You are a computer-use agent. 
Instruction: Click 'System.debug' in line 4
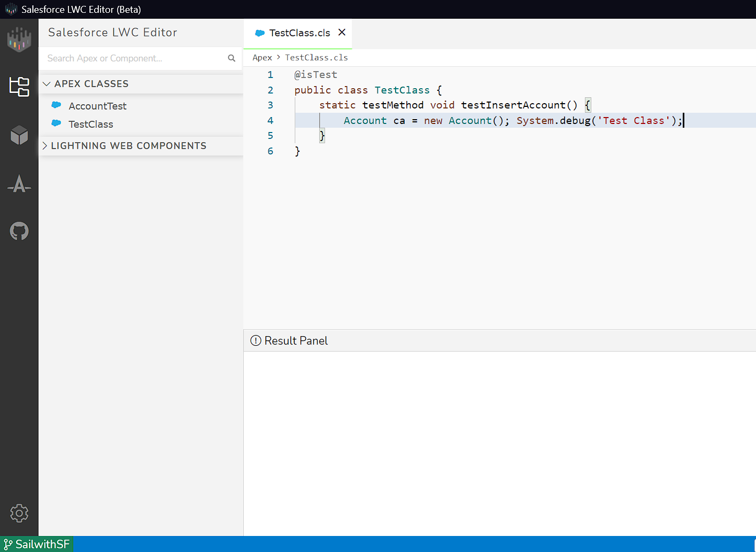pyautogui.click(x=553, y=121)
